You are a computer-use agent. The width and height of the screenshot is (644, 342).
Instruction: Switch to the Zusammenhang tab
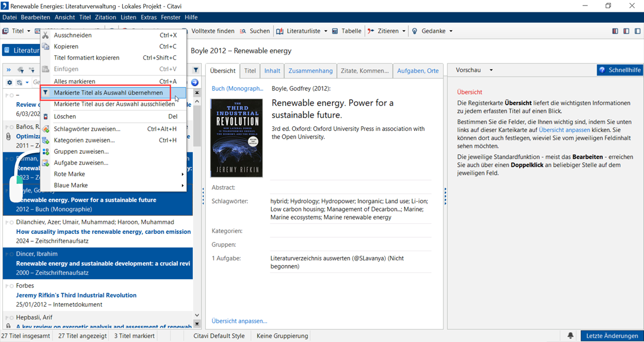[x=310, y=71]
